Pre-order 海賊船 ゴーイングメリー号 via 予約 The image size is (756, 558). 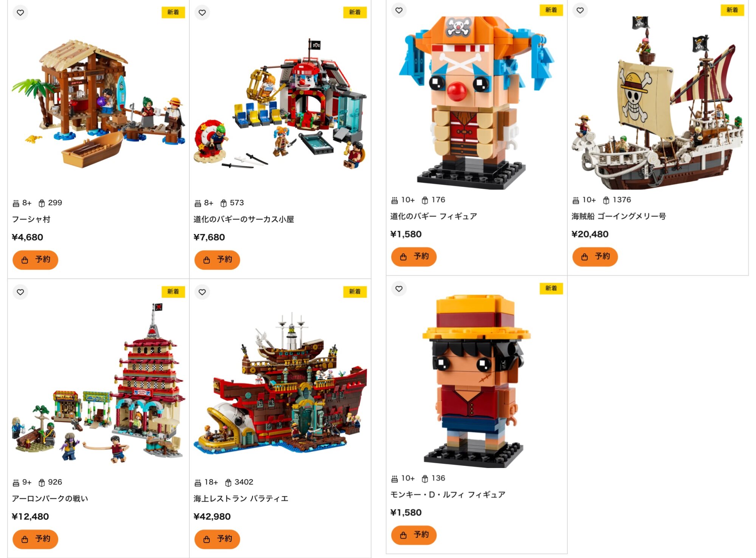coord(595,257)
